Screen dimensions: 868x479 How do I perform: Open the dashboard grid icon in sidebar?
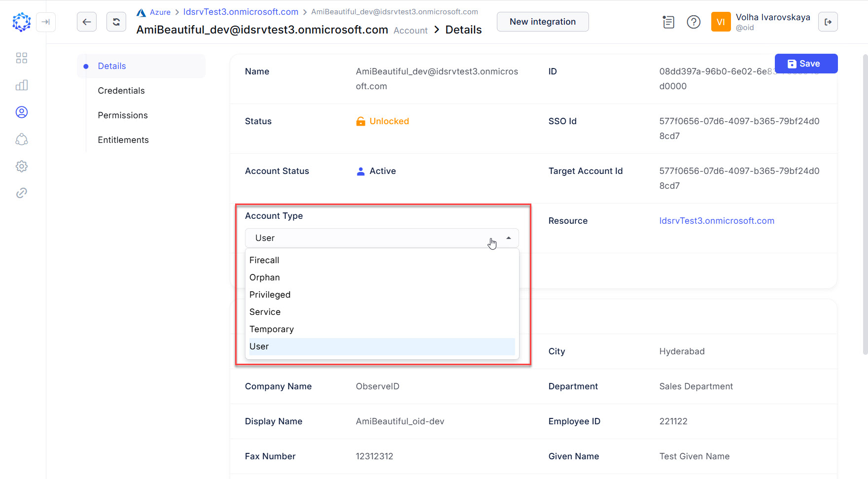(21, 58)
